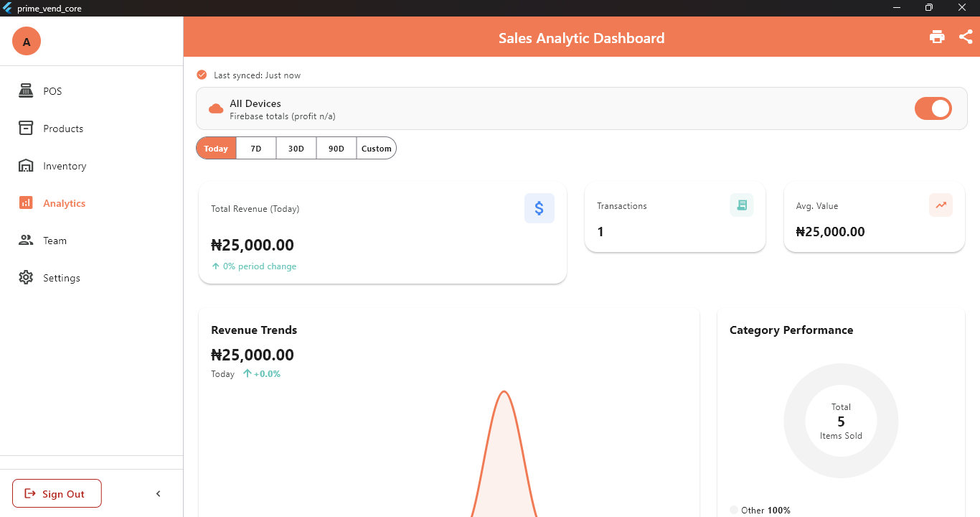This screenshot has height=517, width=980.
Task: Click the Total Revenue (Today) card
Action: pyautogui.click(x=382, y=233)
